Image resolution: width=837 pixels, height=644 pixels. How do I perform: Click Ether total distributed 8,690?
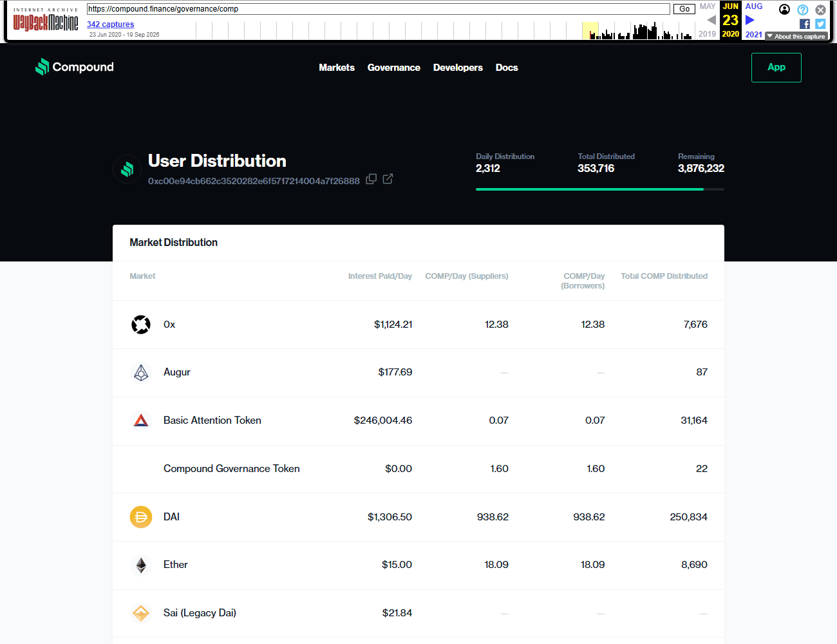[694, 565]
